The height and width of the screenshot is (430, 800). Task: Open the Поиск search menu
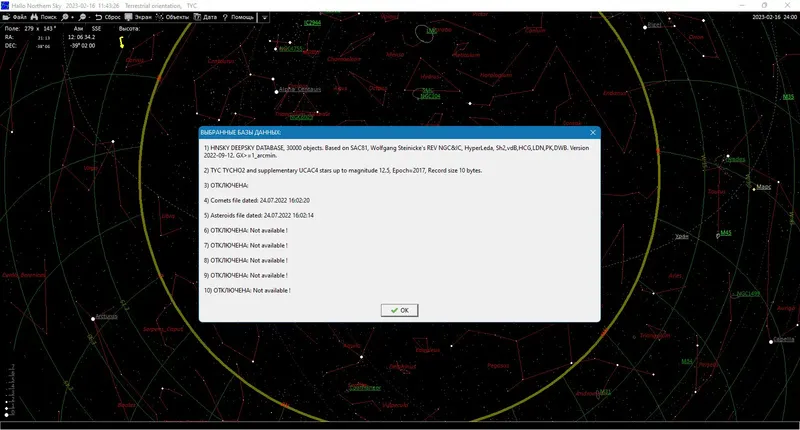click(x=43, y=17)
